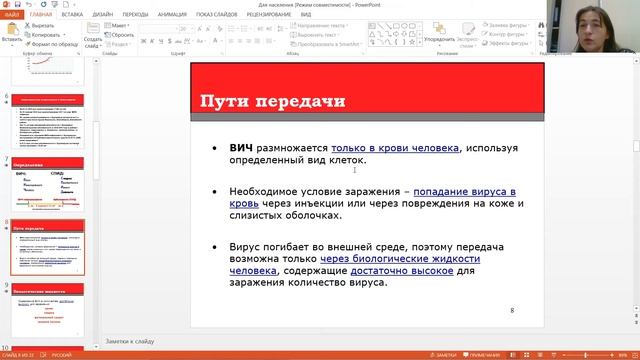Click the 'Пути передачи' slide title
This screenshot has height=360, width=640.
(273, 101)
